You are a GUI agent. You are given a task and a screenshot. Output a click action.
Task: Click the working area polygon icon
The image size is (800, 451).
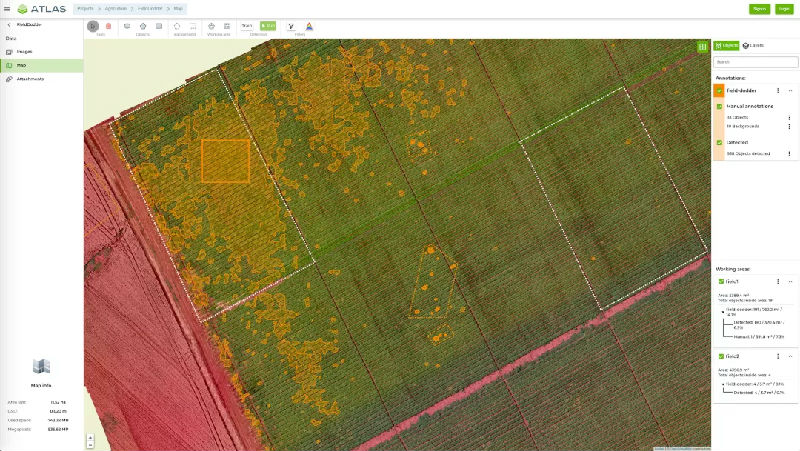coord(211,25)
